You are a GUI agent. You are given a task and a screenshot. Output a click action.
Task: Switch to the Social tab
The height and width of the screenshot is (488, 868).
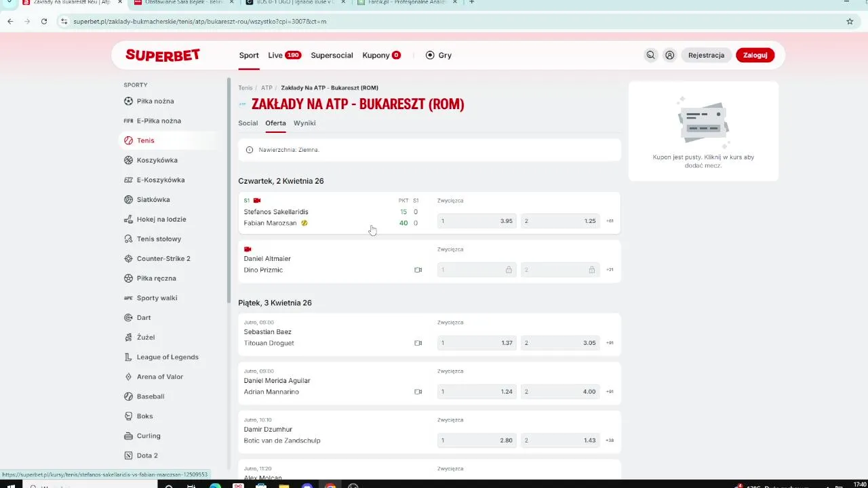pos(248,123)
